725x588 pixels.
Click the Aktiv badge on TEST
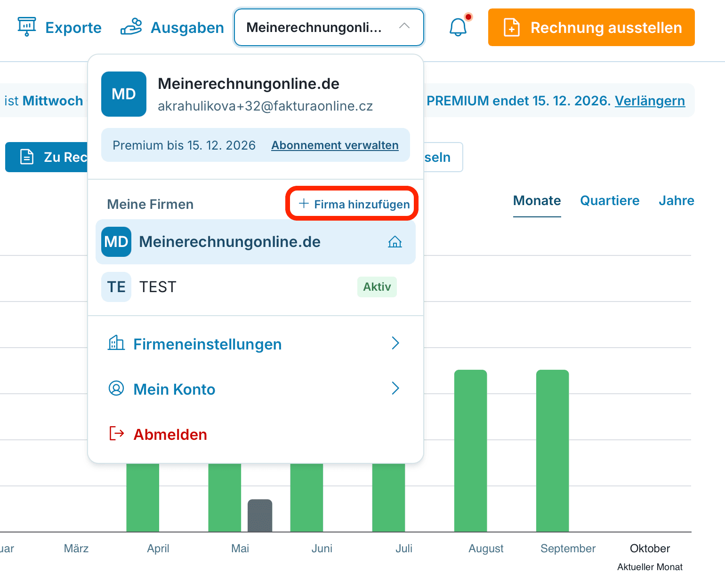click(x=377, y=287)
